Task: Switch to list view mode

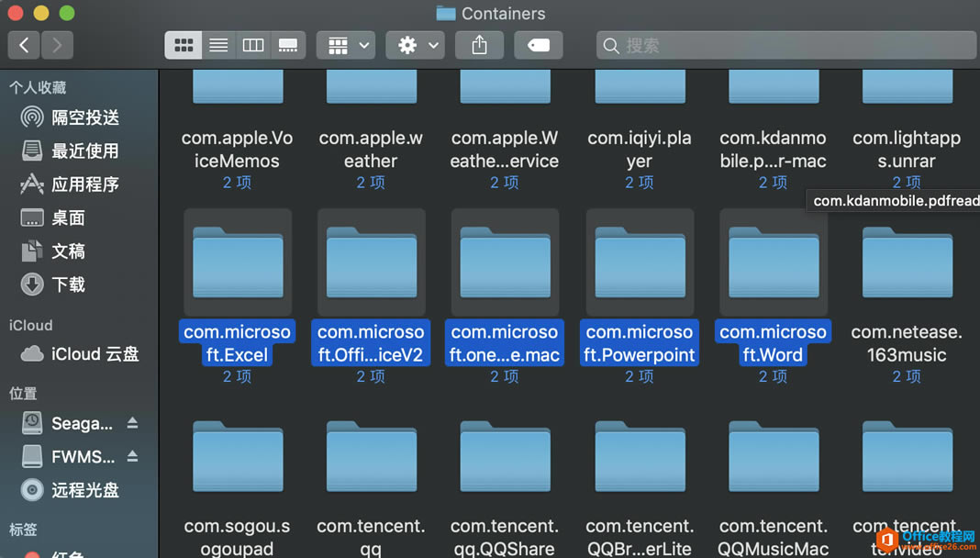Action: point(218,45)
